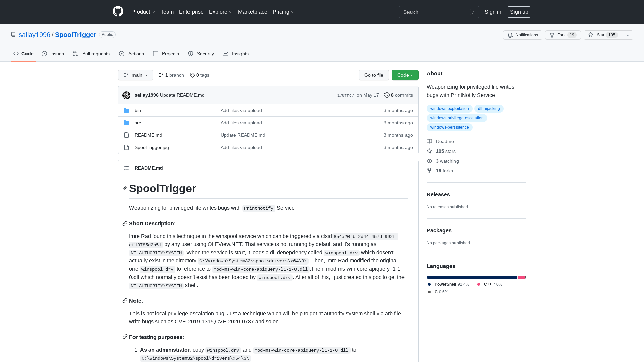Click the anchor link icon beside SpoolTrigger heading
The image size is (644, 362).
(x=125, y=188)
